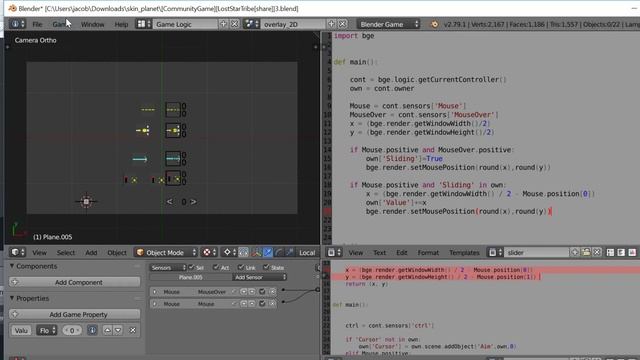Unlink the slider text datablock
This screenshot has width=640, height=360.
(597, 253)
